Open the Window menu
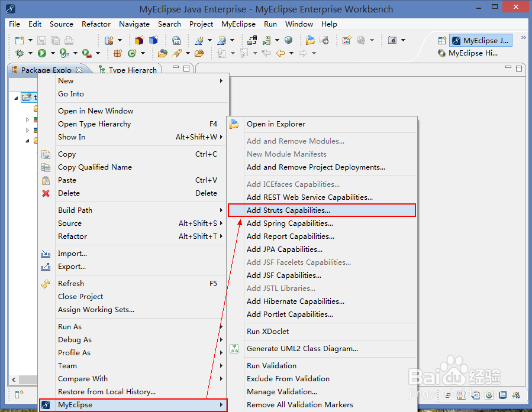Viewport: 532px width, 412px height. point(299,24)
